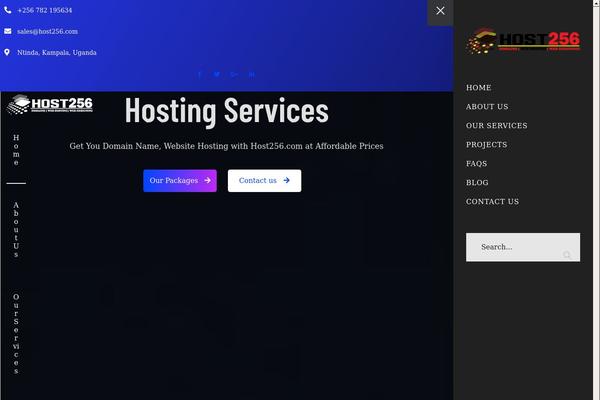This screenshot has width=600, height=400.
Task: Click the page's vertical scrollbar
Action: click(596, 200)
